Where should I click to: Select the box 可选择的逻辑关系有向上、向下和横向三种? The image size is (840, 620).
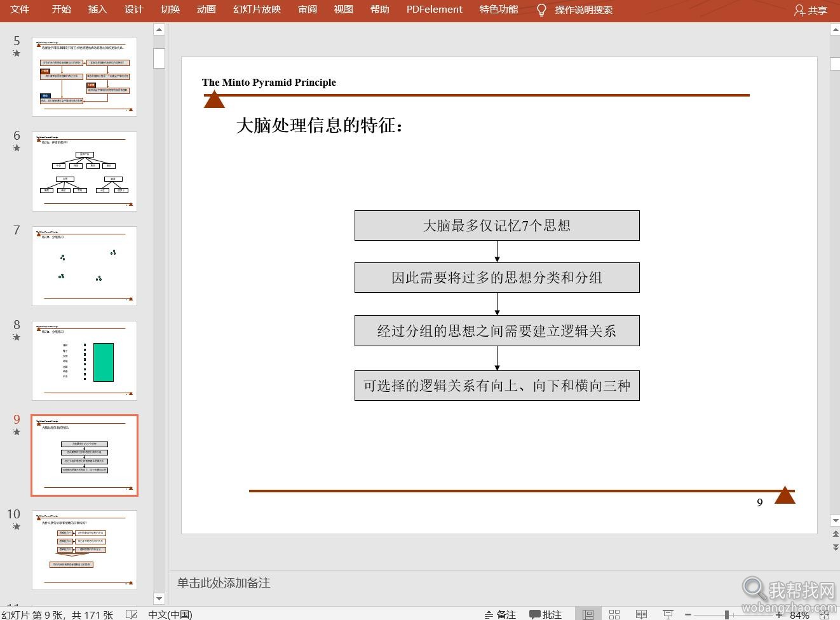(x=497, y=386)
